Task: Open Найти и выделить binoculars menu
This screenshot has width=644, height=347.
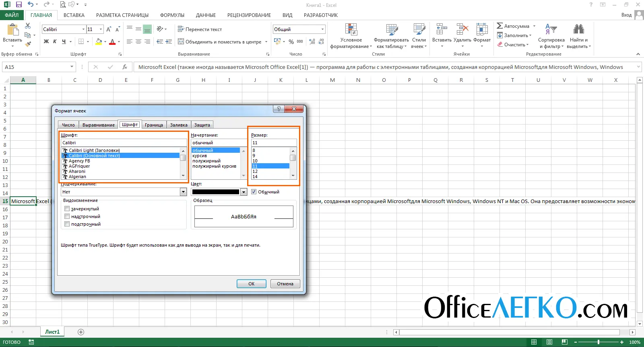Action: click(x=579, y=36)
